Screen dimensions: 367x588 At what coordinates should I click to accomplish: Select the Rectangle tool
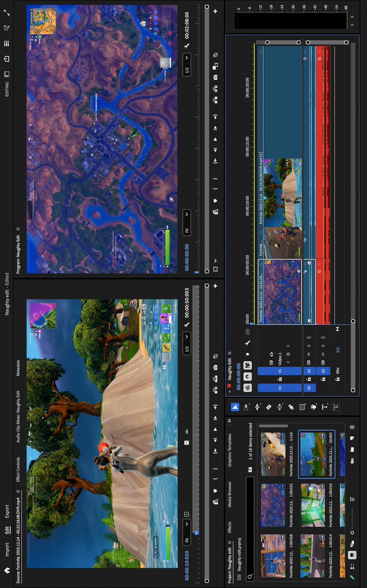tap(302, 407)
